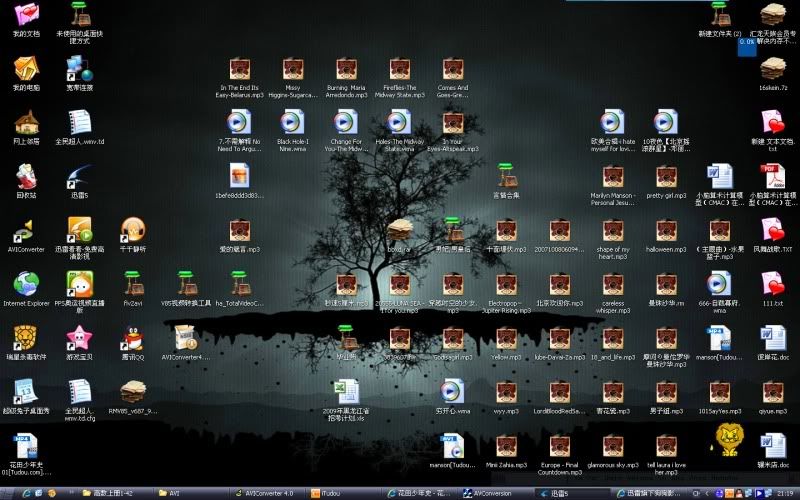Switch to the 迅雷5 taskbar button
The height and width of the screenshot is (500, 800).
point(573,493)
